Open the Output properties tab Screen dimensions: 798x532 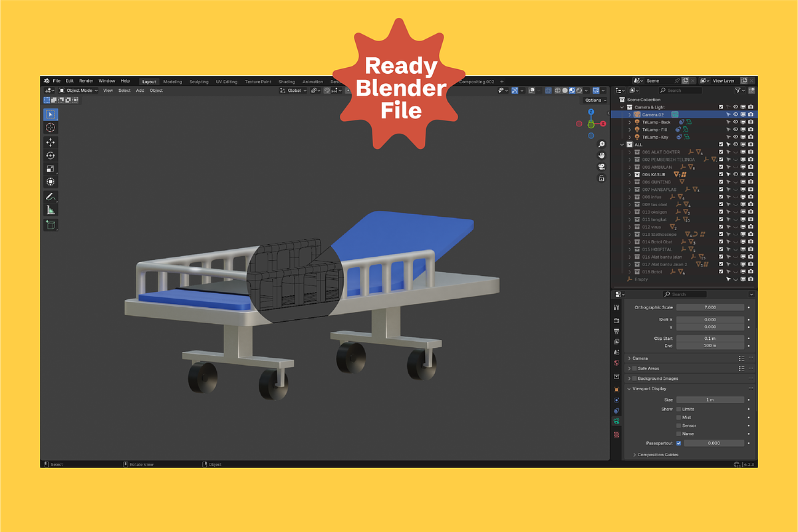point(617,331)
